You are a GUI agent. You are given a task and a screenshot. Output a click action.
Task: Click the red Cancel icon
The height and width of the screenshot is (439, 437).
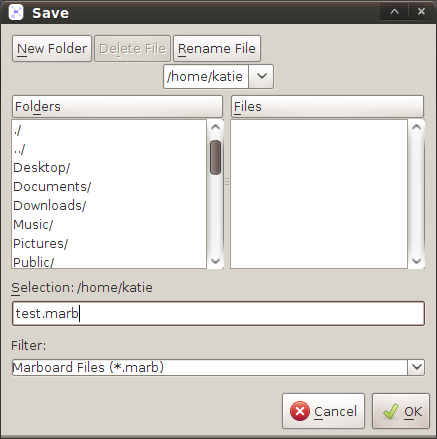pos(300,411)
